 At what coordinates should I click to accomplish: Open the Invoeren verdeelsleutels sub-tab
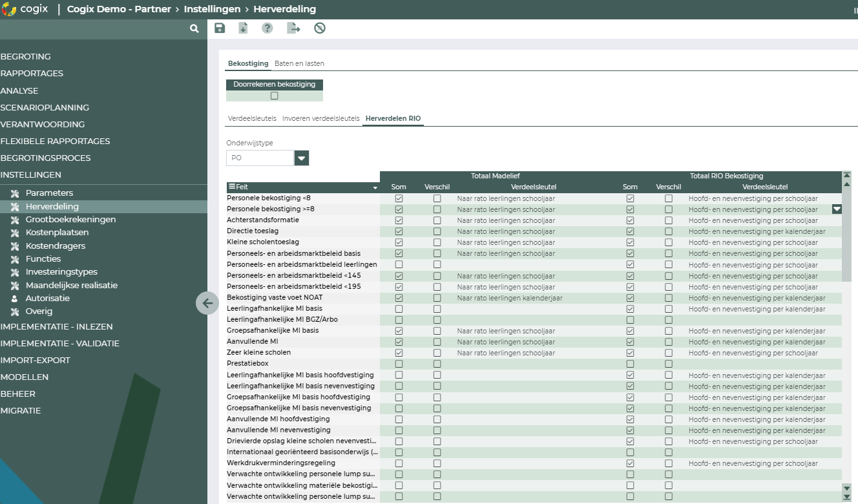coord(321,119)
